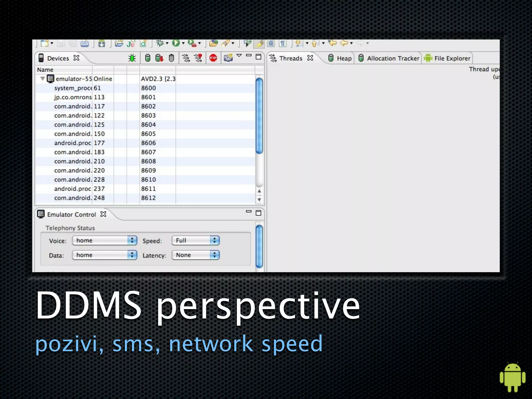The width and height of the screenshot is (532, 399).
Task: Click the Next Annotation down arrow icon
Action: [299, 43]
